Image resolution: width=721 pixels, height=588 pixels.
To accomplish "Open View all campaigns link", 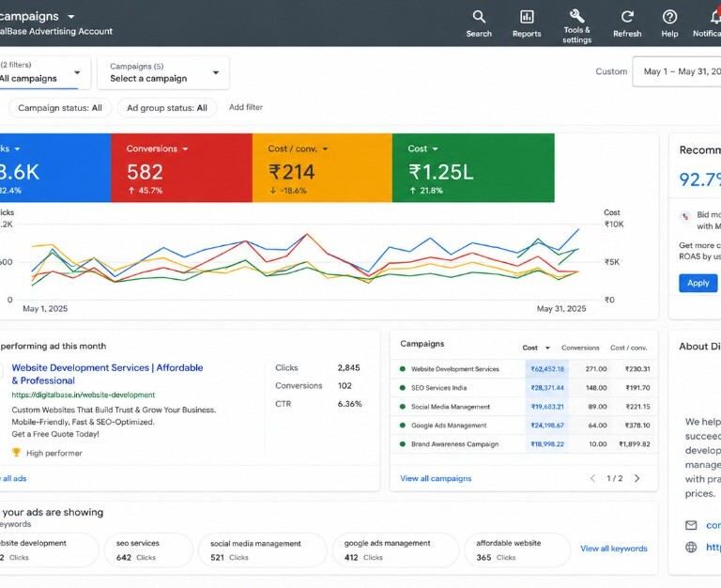I will (436, 478).
